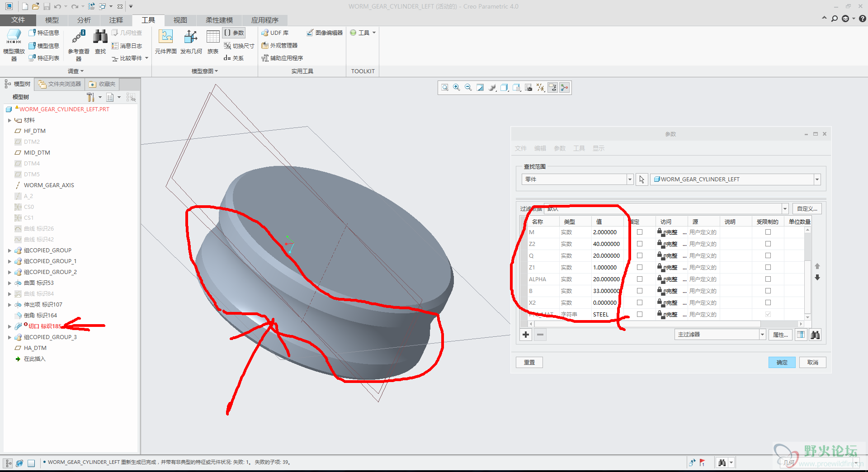Switch to the 柔性建模 ribbon tab
868x472 pixels.
[219, 20]
